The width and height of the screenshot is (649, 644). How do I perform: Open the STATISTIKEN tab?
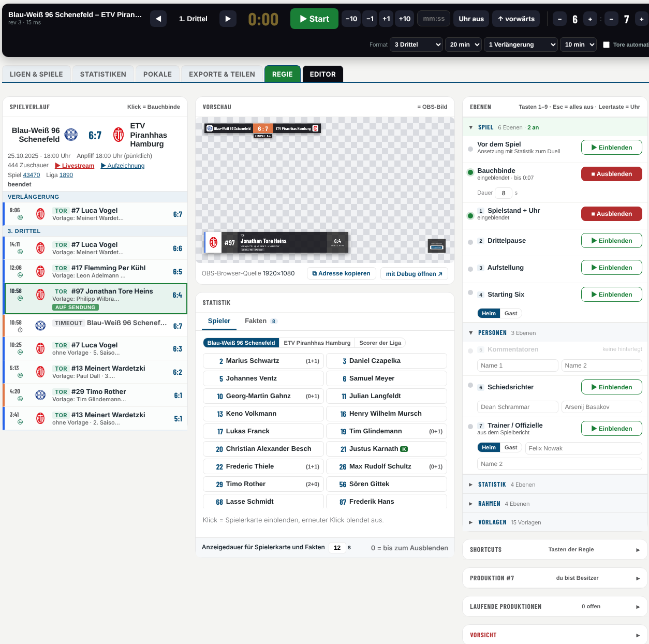point(103,74)
